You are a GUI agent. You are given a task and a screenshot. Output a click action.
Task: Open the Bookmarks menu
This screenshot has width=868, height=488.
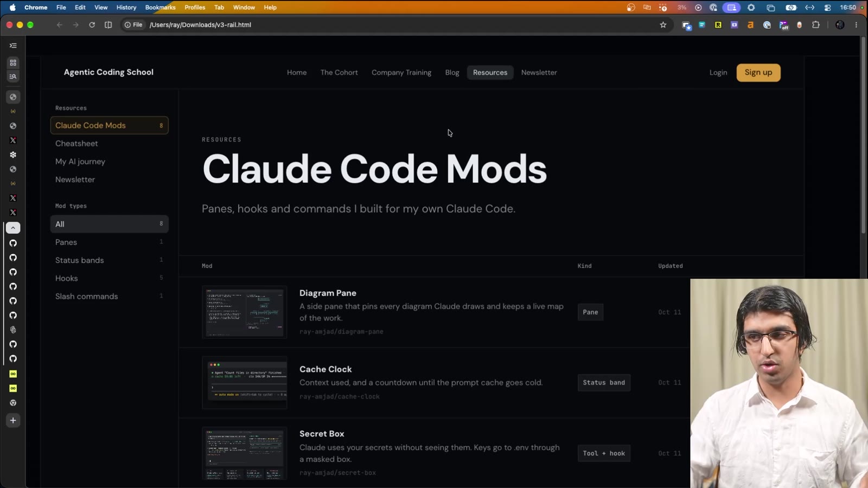(160, 8)
